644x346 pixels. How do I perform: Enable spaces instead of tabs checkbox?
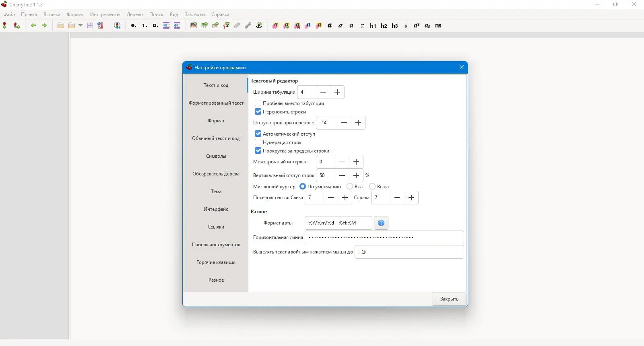pos(258,103)
